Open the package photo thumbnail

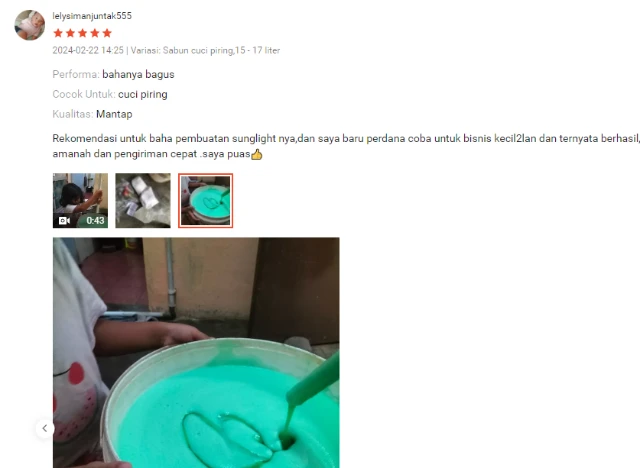[x=143, y=200]
